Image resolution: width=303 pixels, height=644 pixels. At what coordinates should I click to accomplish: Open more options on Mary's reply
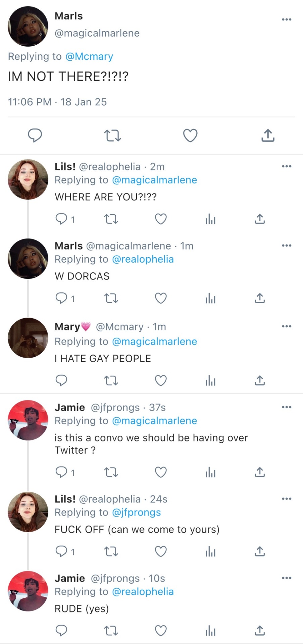pyautogui.click(x=287, y=326)
